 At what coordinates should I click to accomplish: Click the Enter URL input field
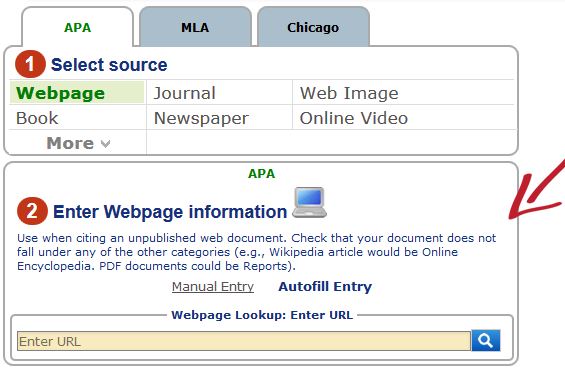[244, 341]
